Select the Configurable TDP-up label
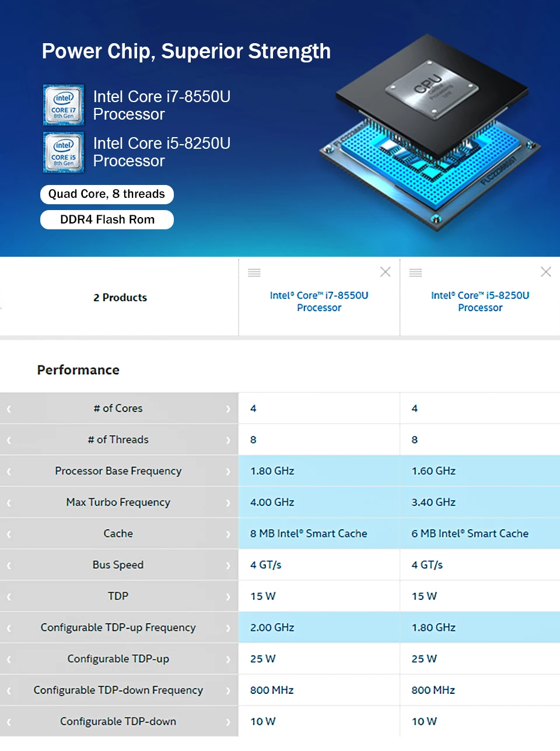Screen dimensions: 560x751 118,659
